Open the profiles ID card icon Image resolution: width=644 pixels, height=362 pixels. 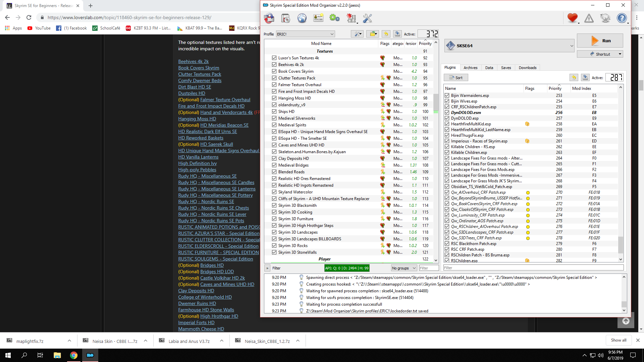click(x=318, y=18)
